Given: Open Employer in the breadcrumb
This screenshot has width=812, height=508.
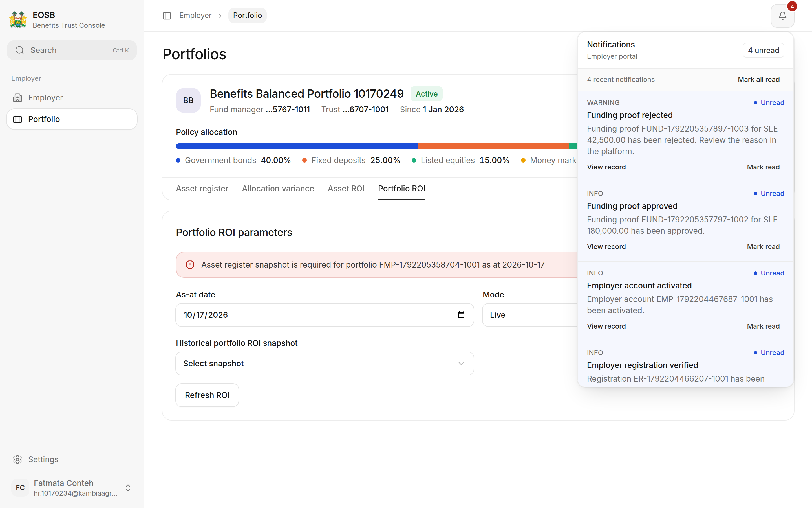Looking at the screenshot, I should pyautogui.click(x=195, y=16).
